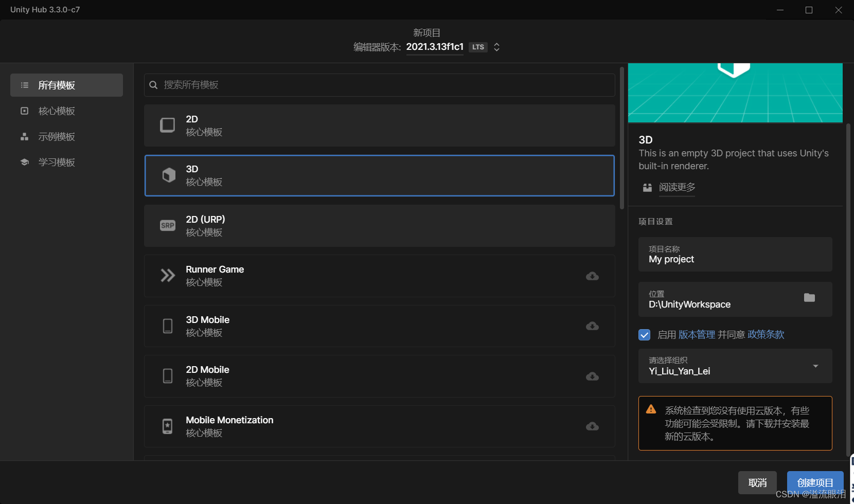The width and height of the screenshot is (854, 504).
Task: Download the Mobile Monetization template
Action: (x=592, y=426)
